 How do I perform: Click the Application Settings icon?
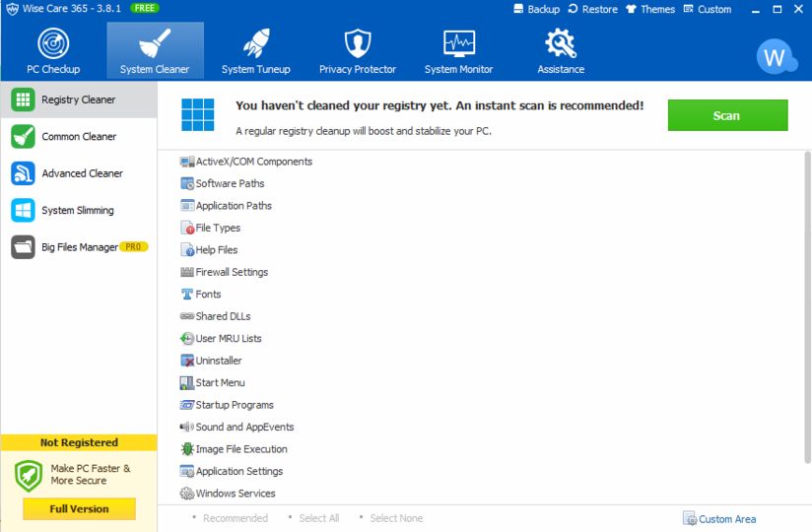click(x=187, y=471)
